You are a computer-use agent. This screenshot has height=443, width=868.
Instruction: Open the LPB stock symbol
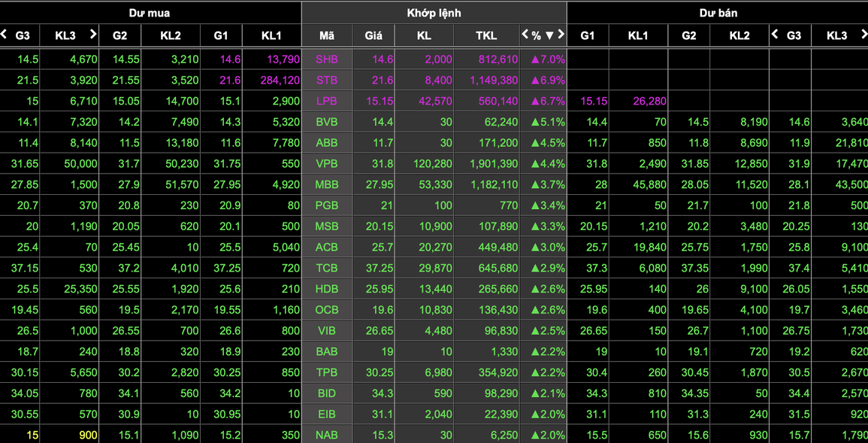click(327, 102)
